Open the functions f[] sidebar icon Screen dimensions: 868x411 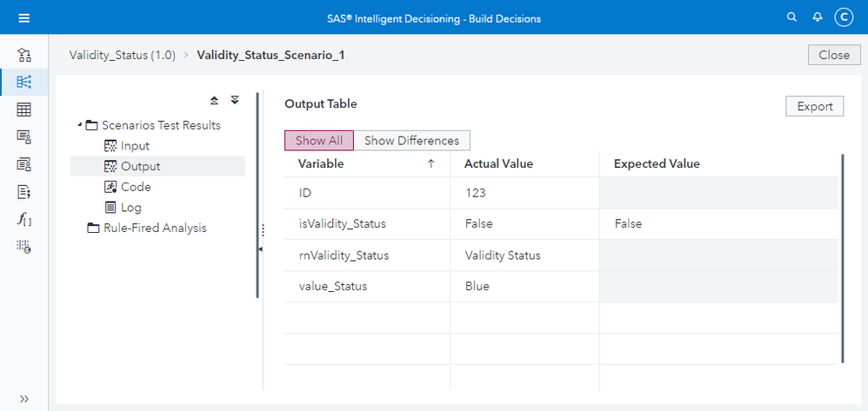click(24, 219)
